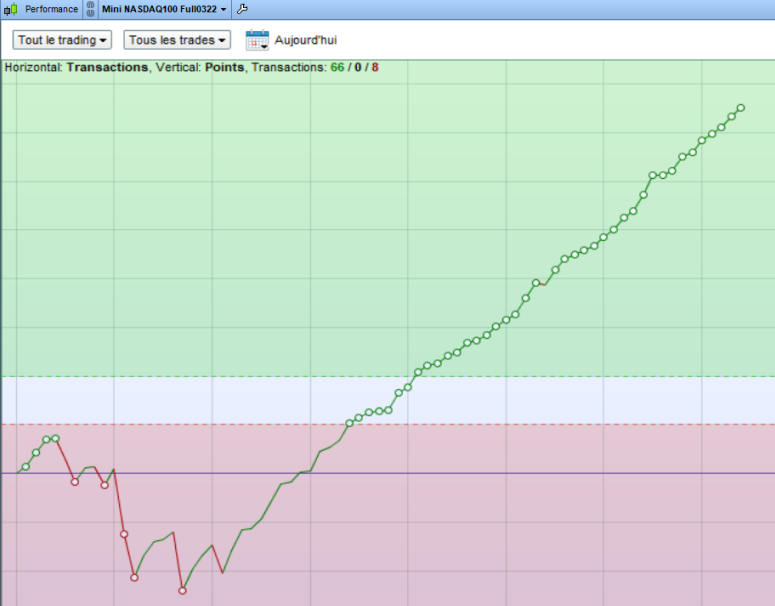
Task: Click the small red segment on the equity curve
Action: (x=543, y=284)
